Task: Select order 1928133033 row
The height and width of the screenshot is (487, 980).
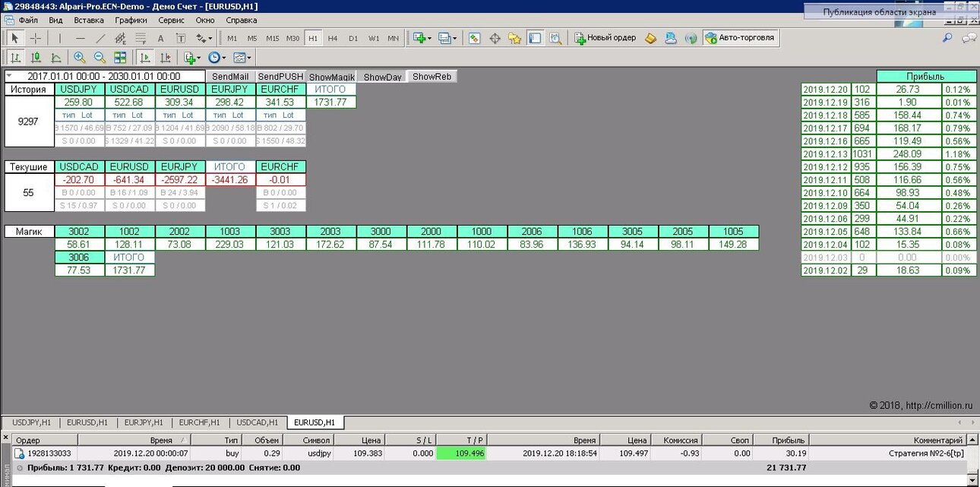Action: tap(490, 453)
